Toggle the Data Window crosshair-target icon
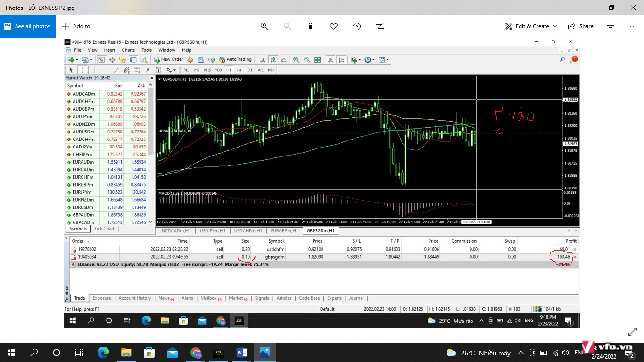This screenshot has width=644, height=362. (112, 60)
